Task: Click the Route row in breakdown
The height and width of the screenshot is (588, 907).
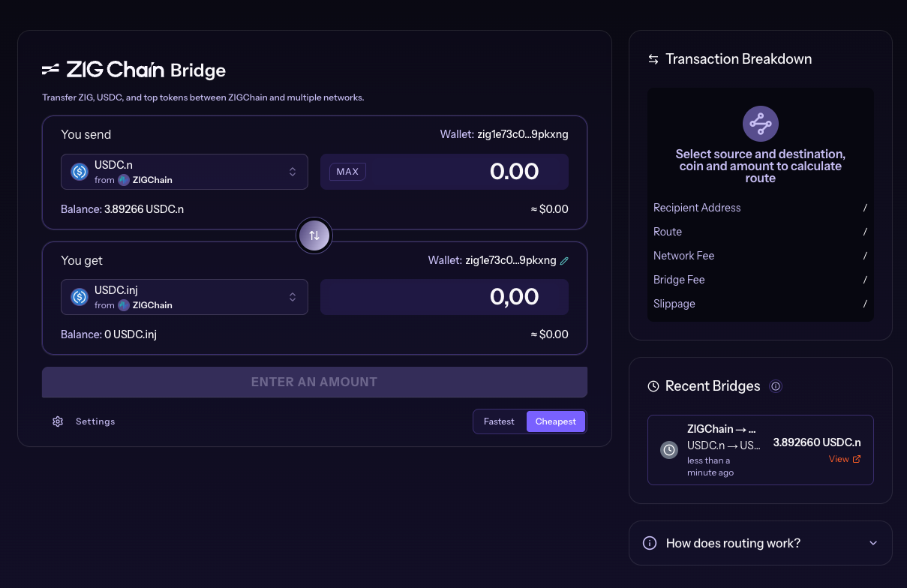Action: pyautogui.click(x=761, y=232)
